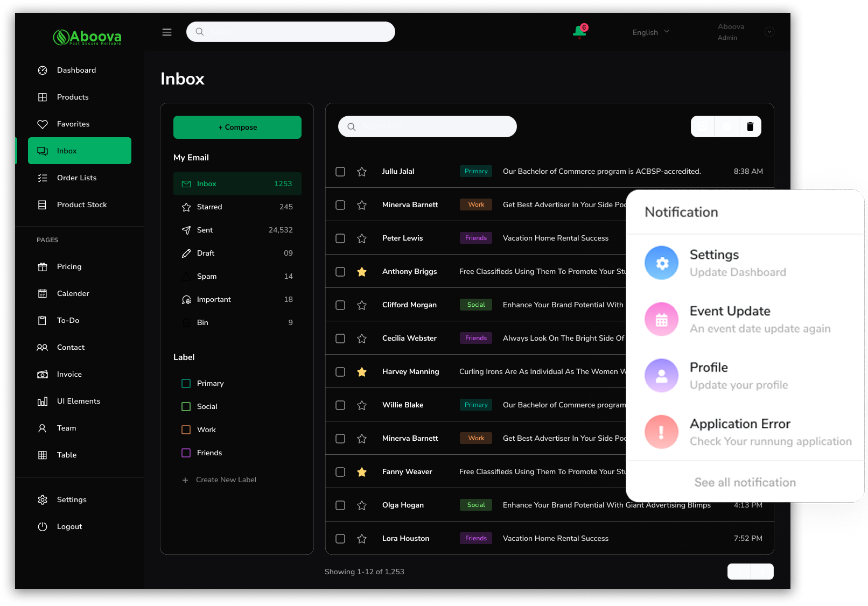Screen dimensions: 868x606
Task: Unstar the Anthony Briggs email
Action: pyautogui.click(x=362, y=271)
